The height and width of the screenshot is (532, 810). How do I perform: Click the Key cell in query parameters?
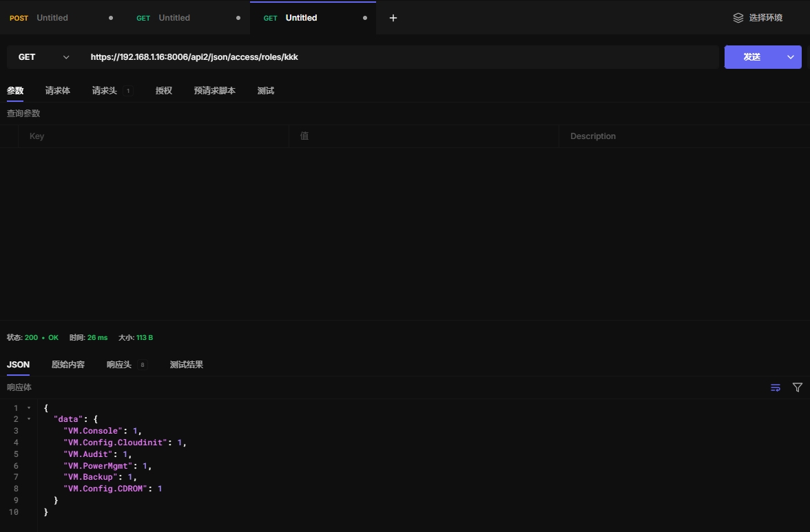(x=153, y=136)
